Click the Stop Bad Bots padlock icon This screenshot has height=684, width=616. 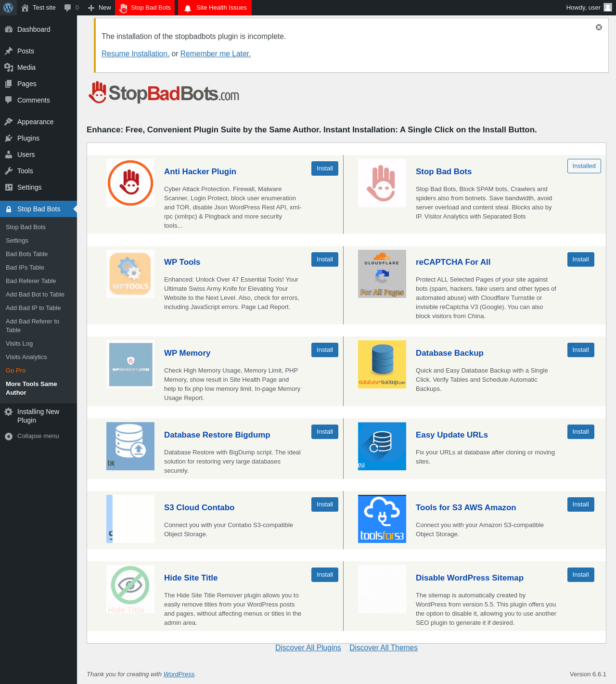tap(9, 209)
